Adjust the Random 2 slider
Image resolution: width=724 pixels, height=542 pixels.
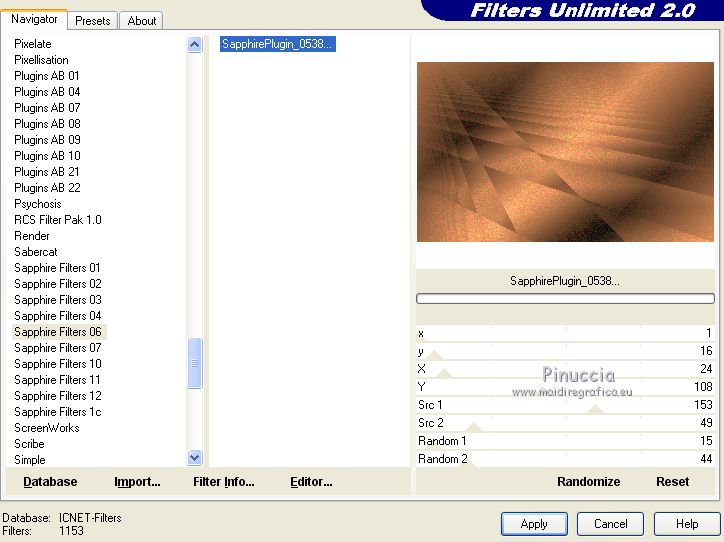coord(565,459)
